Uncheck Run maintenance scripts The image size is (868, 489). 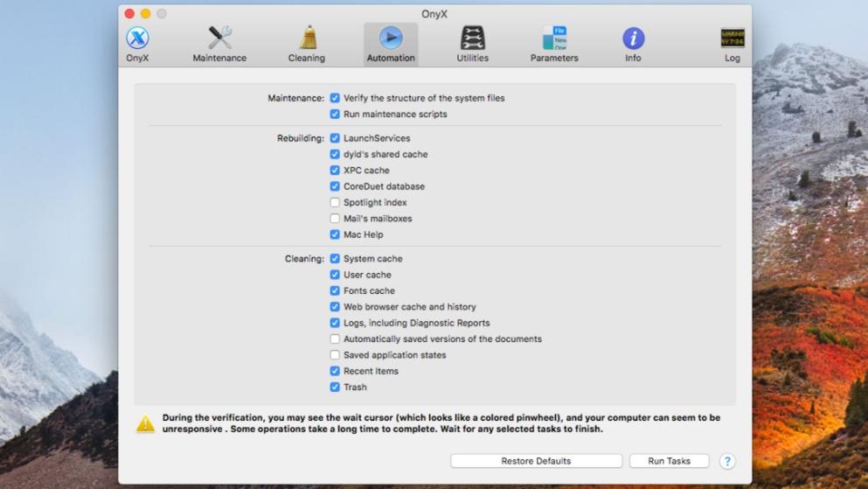click(335, 114)
